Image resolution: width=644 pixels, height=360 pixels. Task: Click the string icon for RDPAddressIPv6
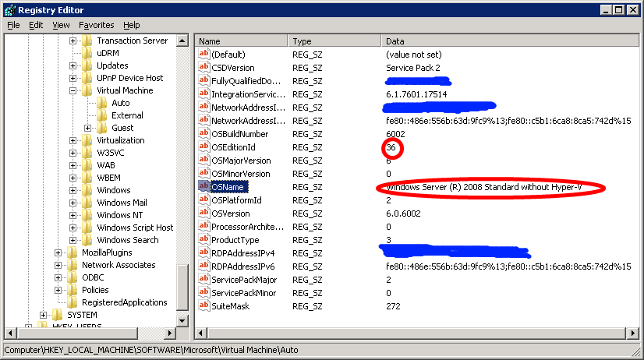[203, 266]
